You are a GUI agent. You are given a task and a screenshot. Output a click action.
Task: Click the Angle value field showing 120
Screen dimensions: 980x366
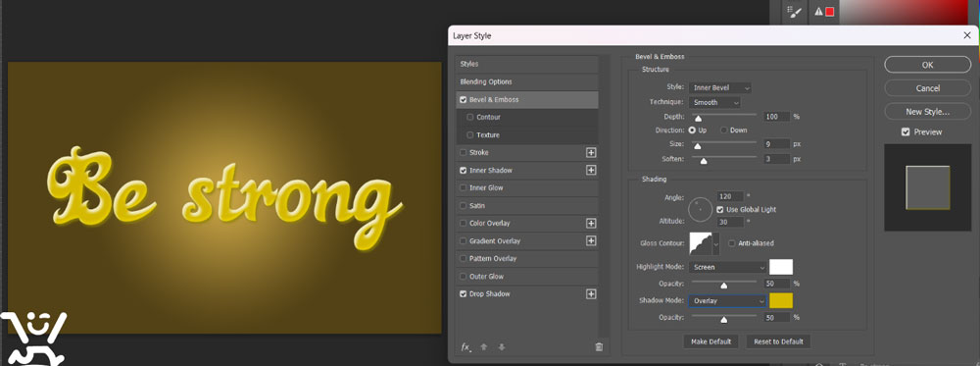click(731, 196)
